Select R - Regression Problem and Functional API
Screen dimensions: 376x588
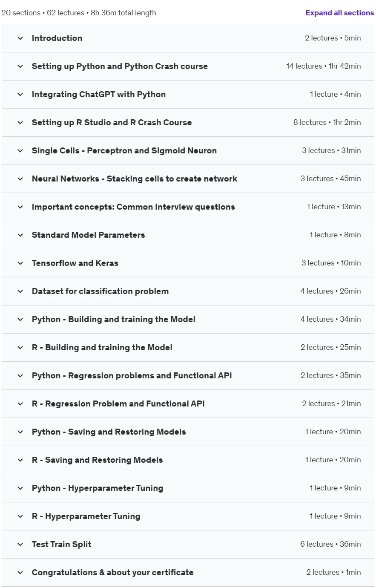coord(188,404)
